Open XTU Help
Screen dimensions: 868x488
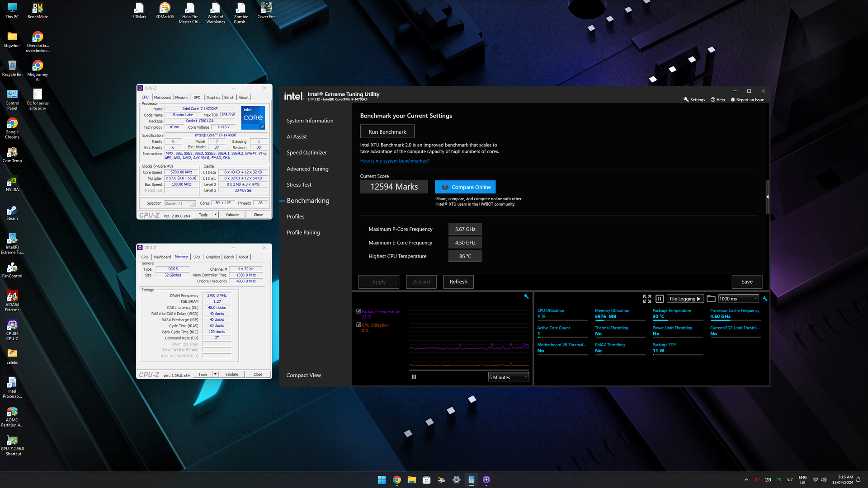point(717,100)
